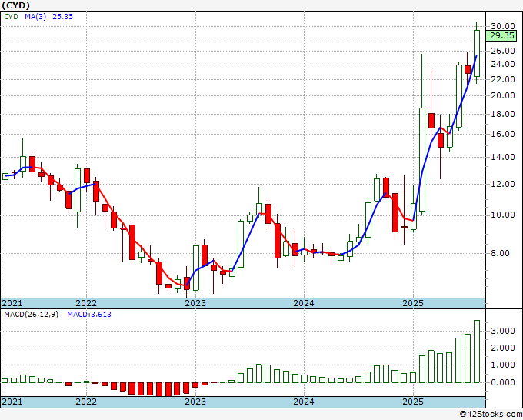
Task: Click the MACD(26,12,9) indicator label
Action: pos(31,315)
